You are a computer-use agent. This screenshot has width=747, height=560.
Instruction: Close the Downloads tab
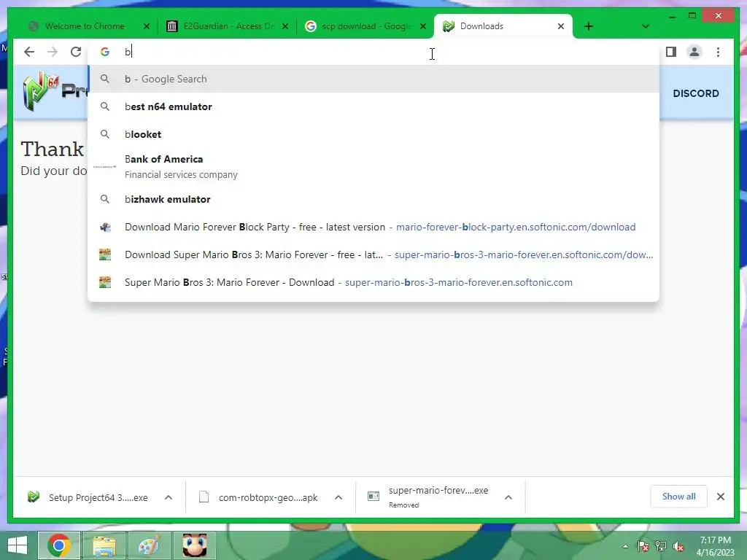click(561, 26)
